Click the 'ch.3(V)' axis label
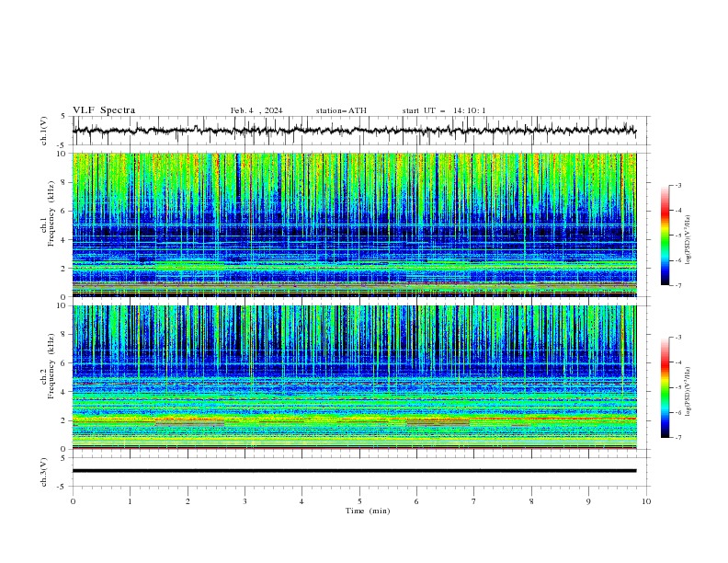This screenshot has height=563, width=728. click(x=44, y=472)
